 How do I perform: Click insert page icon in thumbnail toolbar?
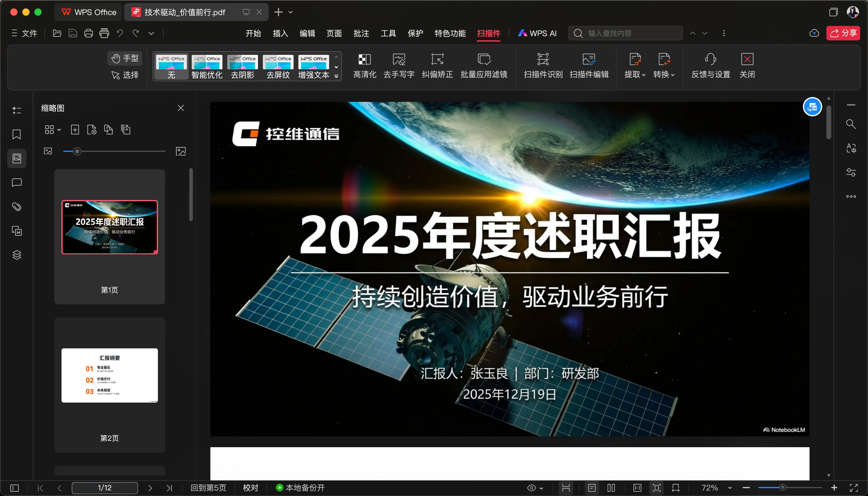click(x=75, y=130)
